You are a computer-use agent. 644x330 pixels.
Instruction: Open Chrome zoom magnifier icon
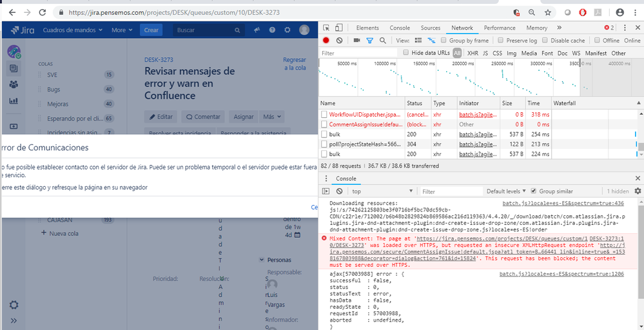(x=532, y=13)
